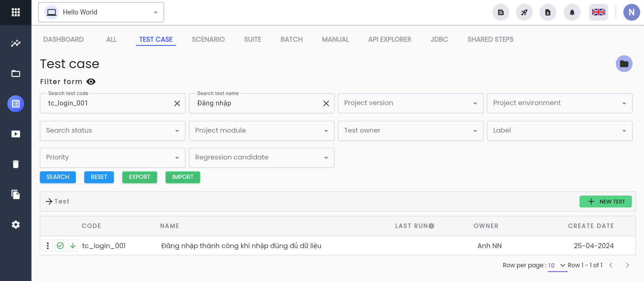Open the notifications bell
Screen dimensions: 644x281
tap(572, 12)
